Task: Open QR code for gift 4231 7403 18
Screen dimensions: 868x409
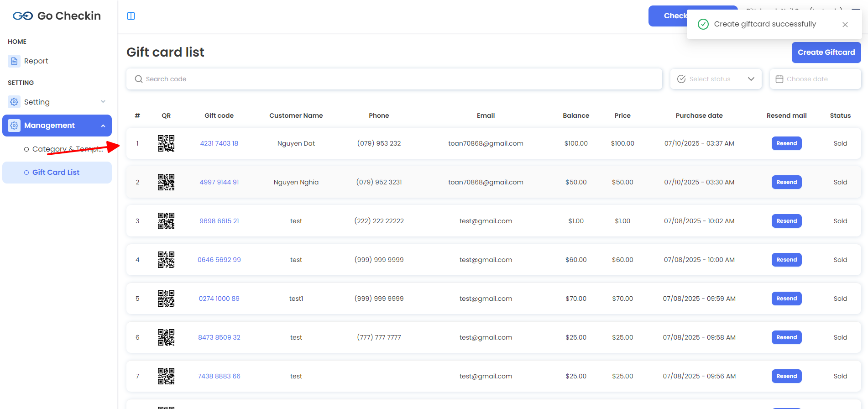Action: click(x=166, y=143)
